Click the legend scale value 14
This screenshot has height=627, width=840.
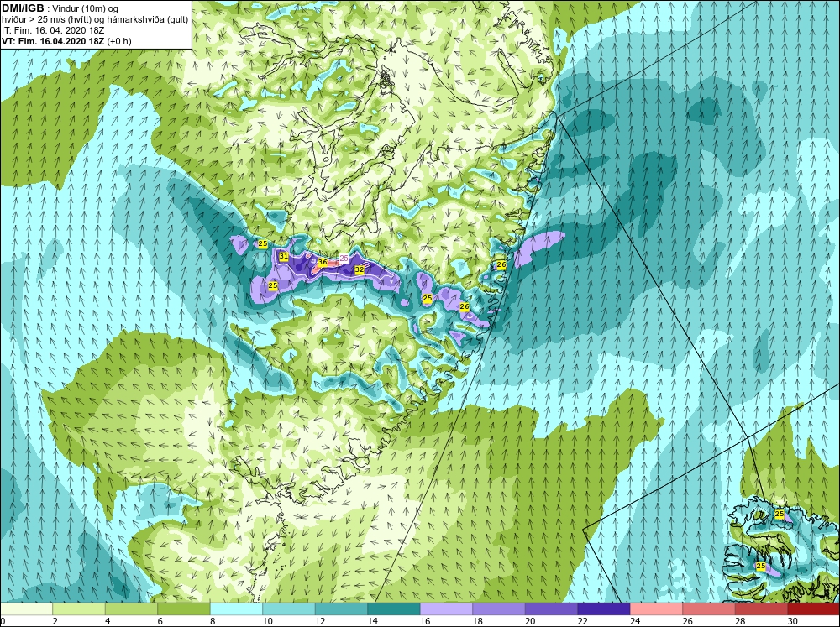[372, 621]
